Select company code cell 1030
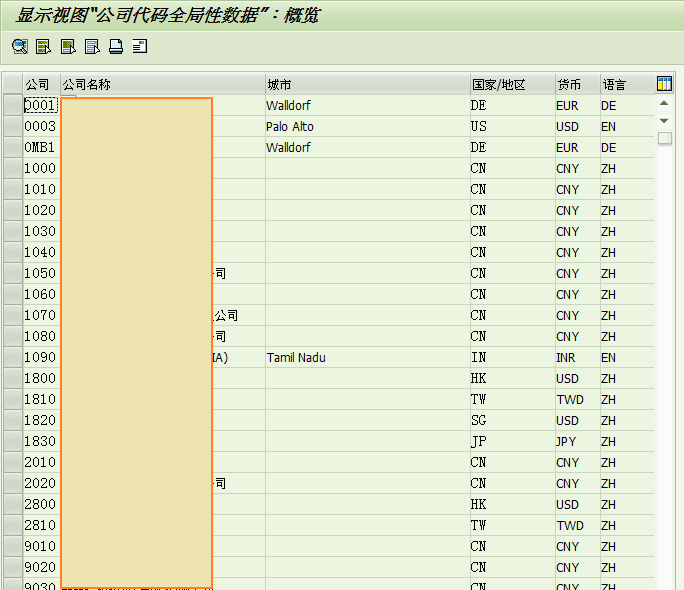684x590 pixels. point(41,231)
